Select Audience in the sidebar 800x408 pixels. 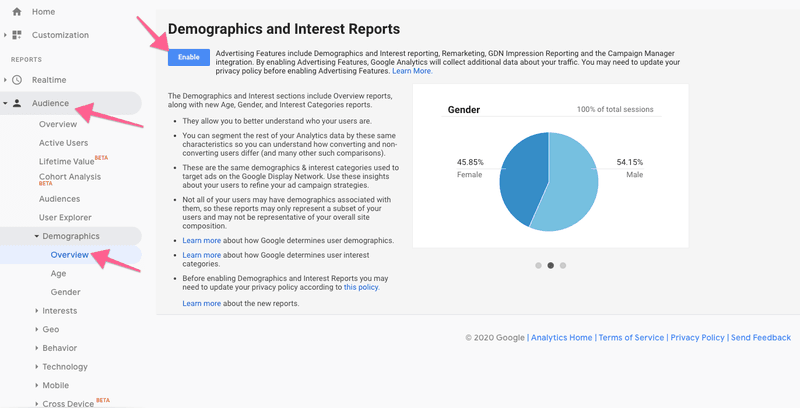tap(50, 103)
